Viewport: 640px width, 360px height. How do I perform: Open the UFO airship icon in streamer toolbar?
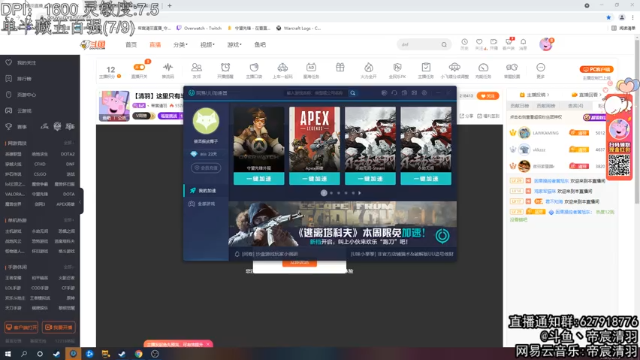point(454,70)
